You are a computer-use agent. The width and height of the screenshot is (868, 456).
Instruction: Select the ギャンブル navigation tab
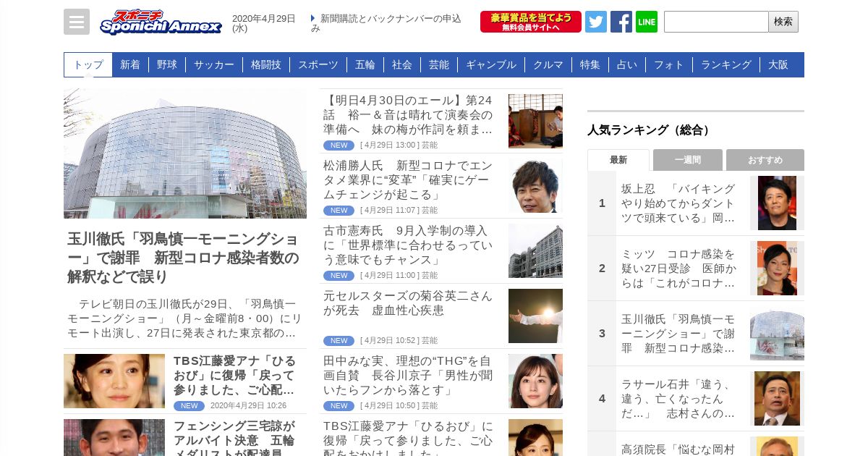[491, 64]
